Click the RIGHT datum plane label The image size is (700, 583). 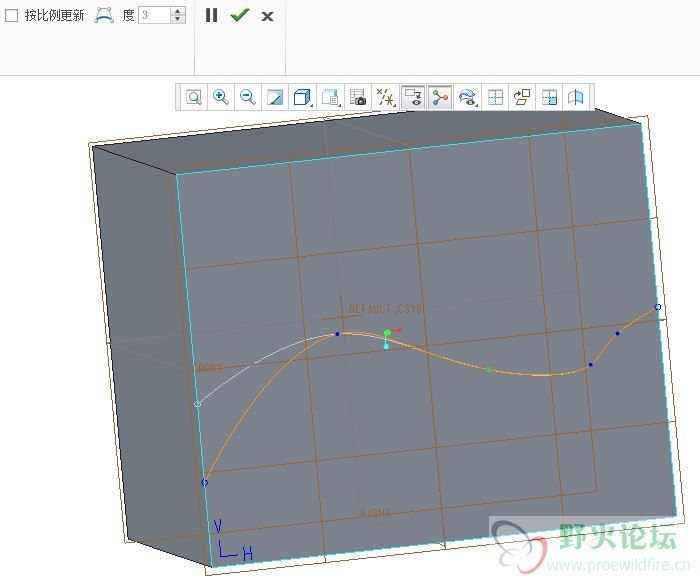pyautogui.click(x=375, y=513)
